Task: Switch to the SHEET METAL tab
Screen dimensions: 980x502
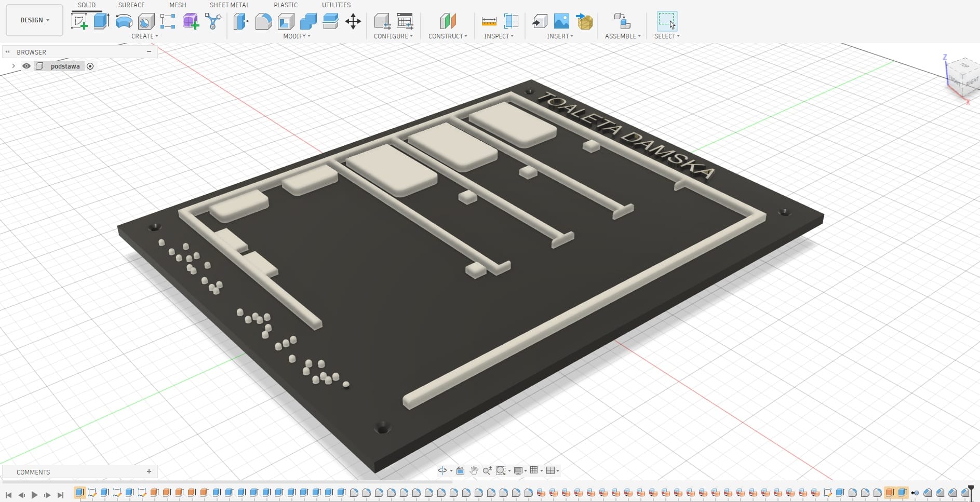Action: [229, 5]
